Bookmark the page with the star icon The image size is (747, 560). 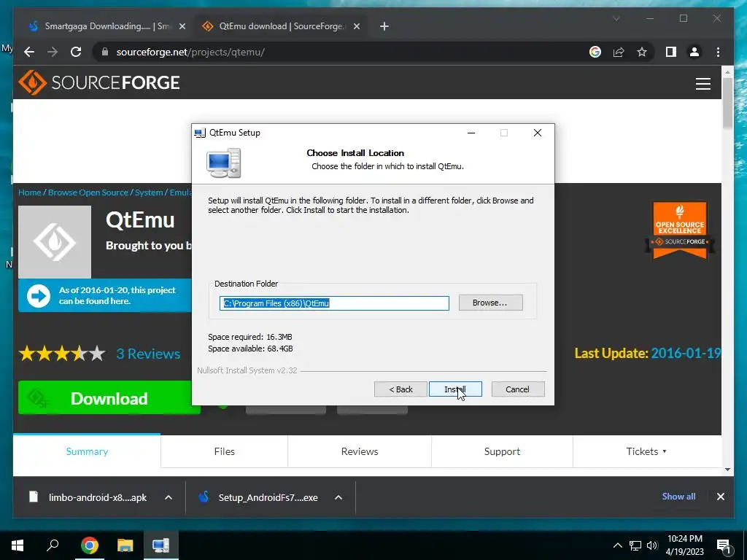point(642,52)
